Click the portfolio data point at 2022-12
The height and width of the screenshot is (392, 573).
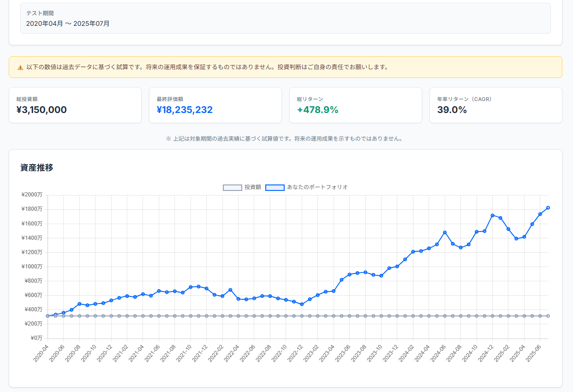[302, 304]
